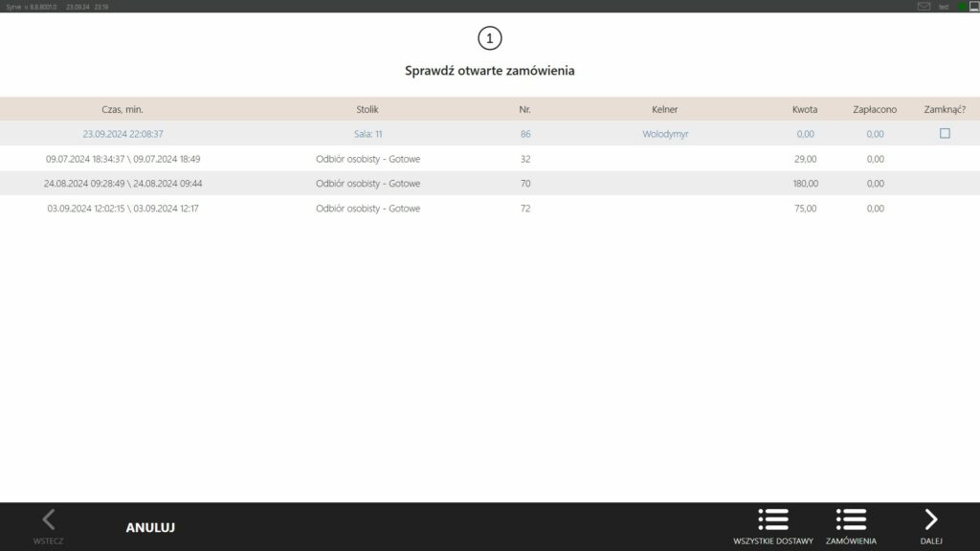Click the step 1 circle indicator
This screenshot has width=980, height=551.
(x=489, y=38)
